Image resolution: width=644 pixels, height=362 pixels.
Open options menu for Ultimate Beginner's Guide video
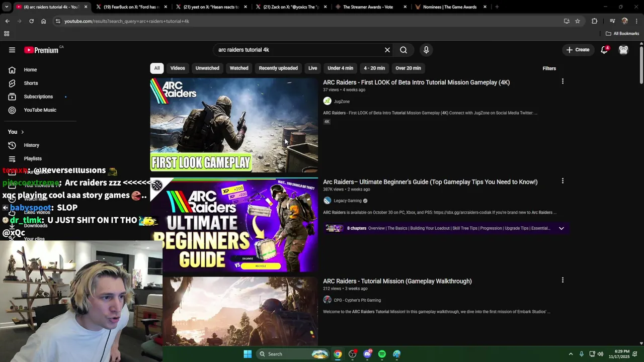tap(562, 181)
